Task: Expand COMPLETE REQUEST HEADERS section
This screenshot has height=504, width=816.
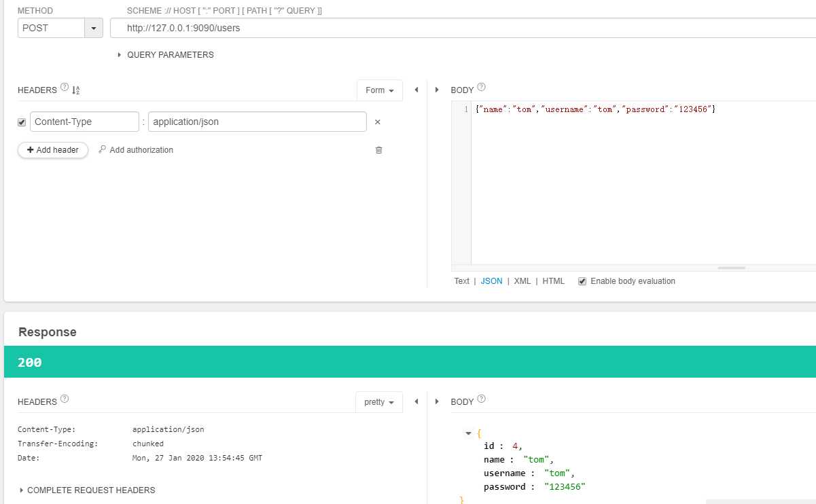Action: coord(87,490)
